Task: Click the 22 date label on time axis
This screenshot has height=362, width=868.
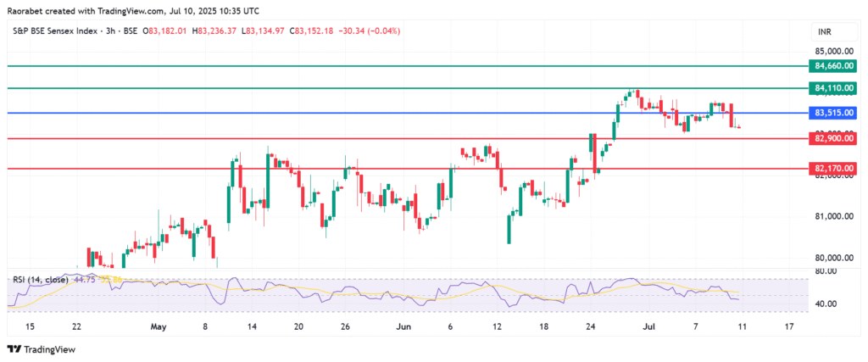Action: point(77,326)
